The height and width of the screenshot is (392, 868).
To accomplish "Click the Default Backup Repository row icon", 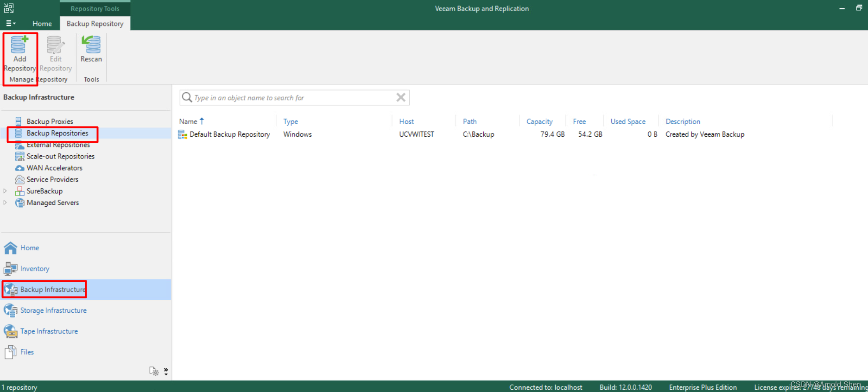I will pos(183,134).
